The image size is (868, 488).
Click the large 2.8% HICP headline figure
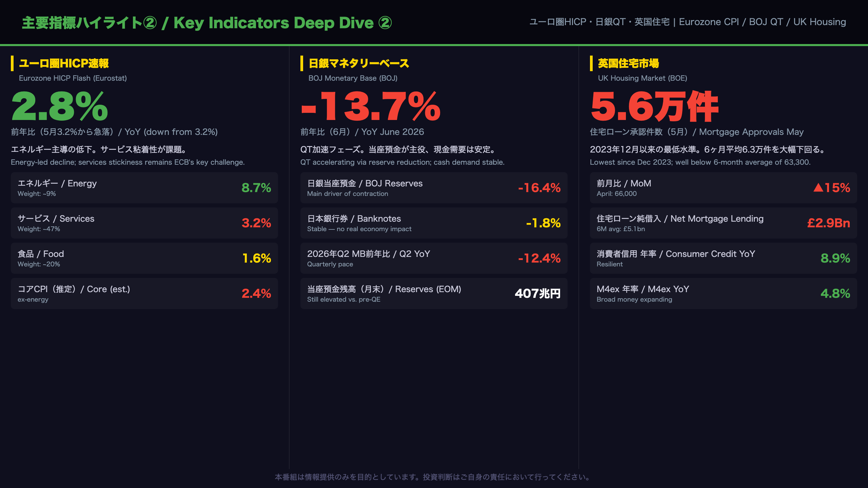point(60,106)
